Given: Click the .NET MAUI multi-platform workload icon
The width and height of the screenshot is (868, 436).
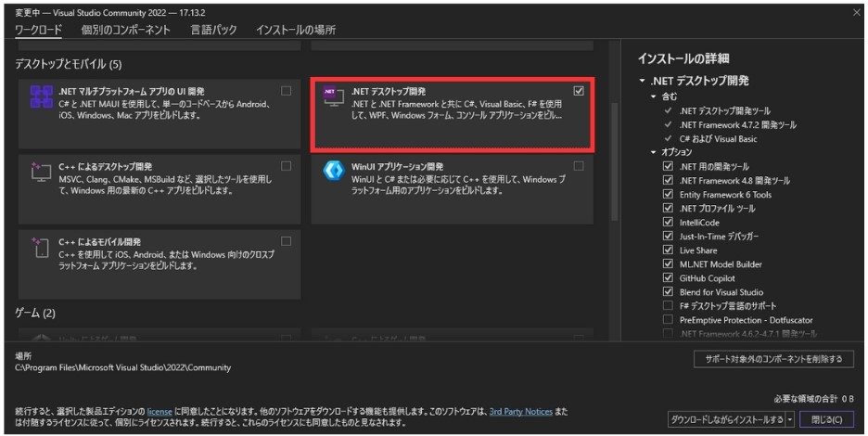Looking at the screenshot, I should click(42, 97).
